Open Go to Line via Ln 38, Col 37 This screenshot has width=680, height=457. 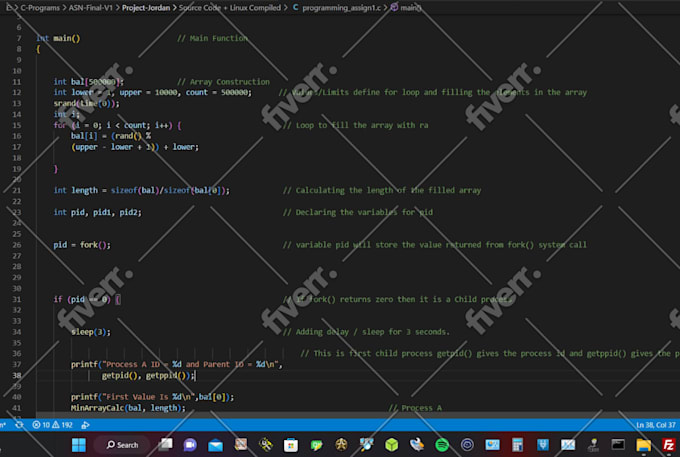pos(655,425)
